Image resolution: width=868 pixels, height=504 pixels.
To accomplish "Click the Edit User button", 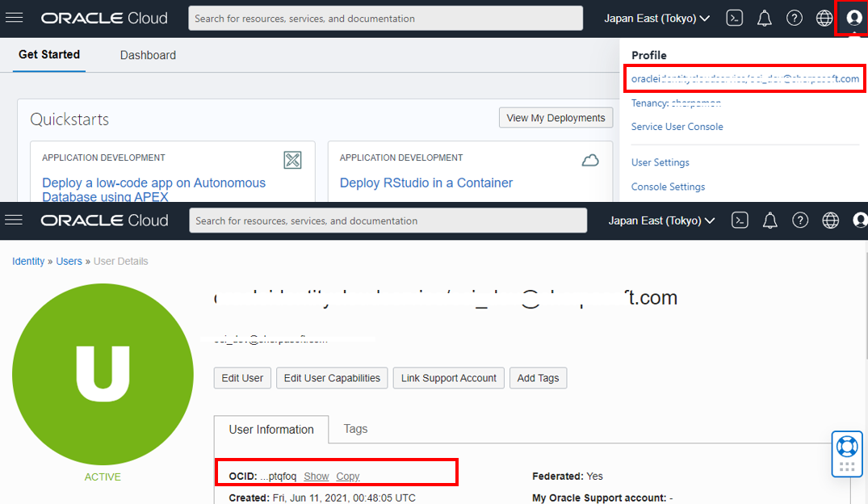I will [x=242, y=378].
